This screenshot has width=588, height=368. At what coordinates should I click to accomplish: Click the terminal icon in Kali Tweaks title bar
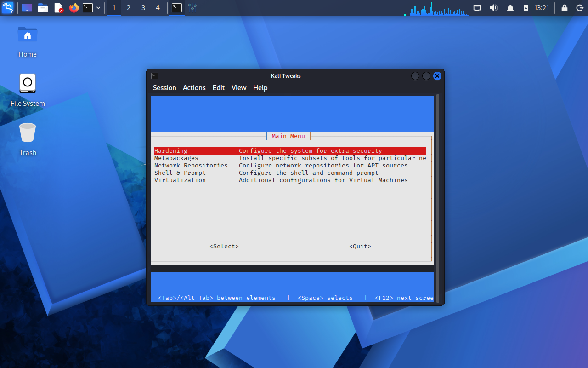[x=155, y=76]
